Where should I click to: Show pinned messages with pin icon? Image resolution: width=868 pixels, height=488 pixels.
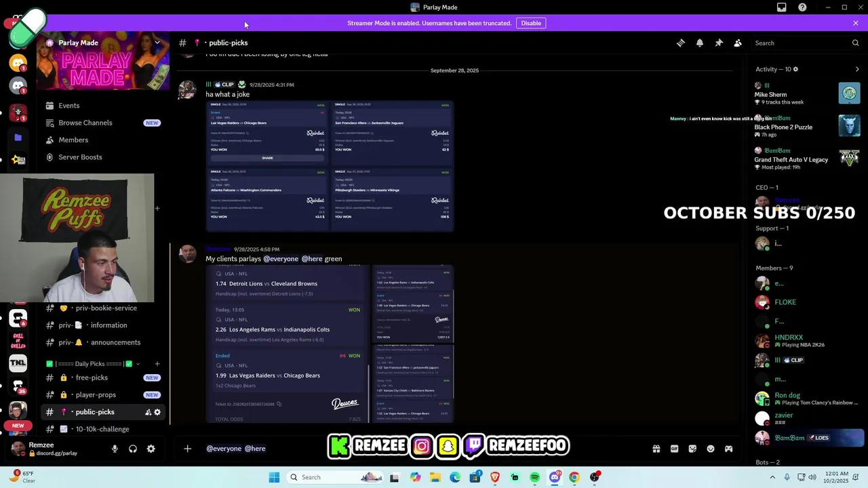pos(719,43)
